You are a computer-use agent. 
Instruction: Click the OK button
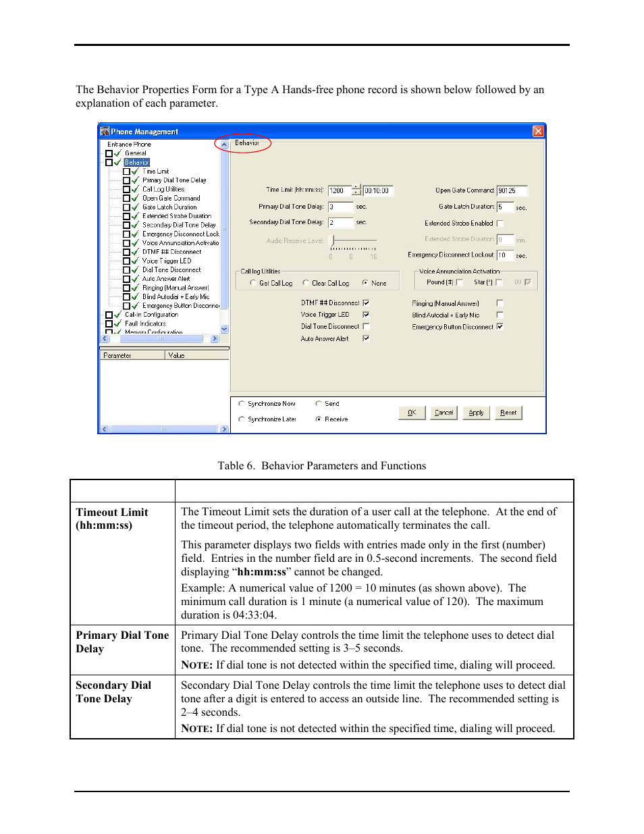[412, 413]
